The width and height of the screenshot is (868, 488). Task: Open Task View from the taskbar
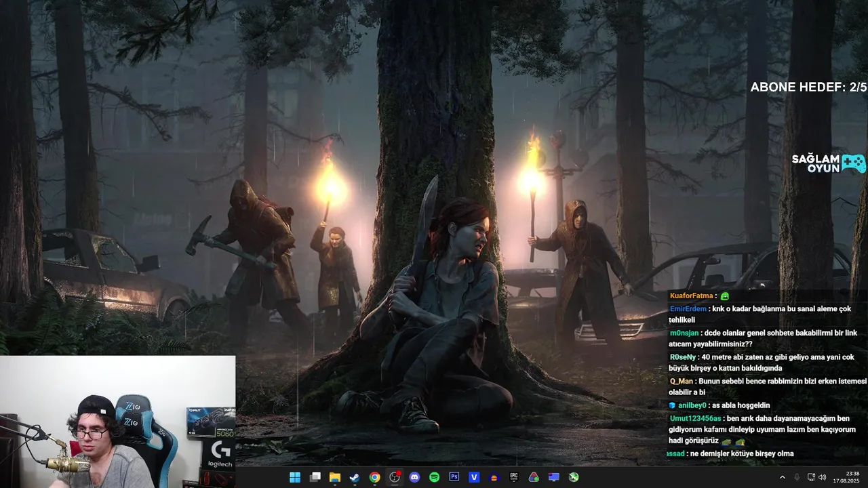click(315, 477)
